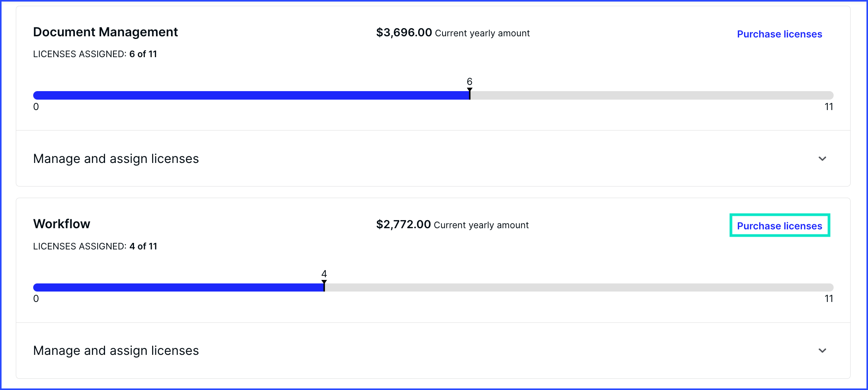868x390 pixels.
Task: Click blue filled portion of Document Management bar
Action: tap(251, 95)
